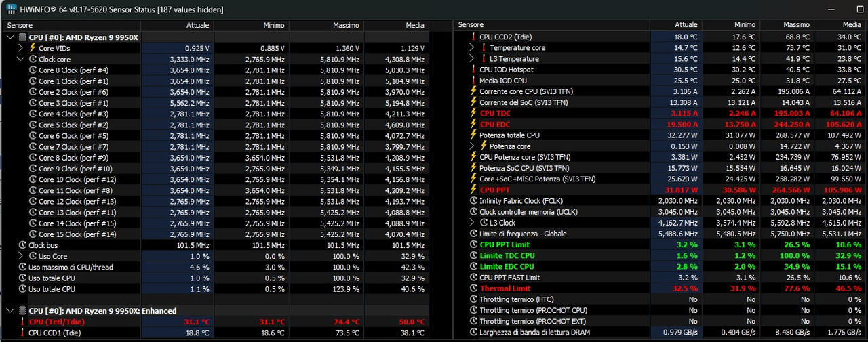
Task: Expand the L3 Temperature row
Action: pyautogui.click(x=471, y=59)
